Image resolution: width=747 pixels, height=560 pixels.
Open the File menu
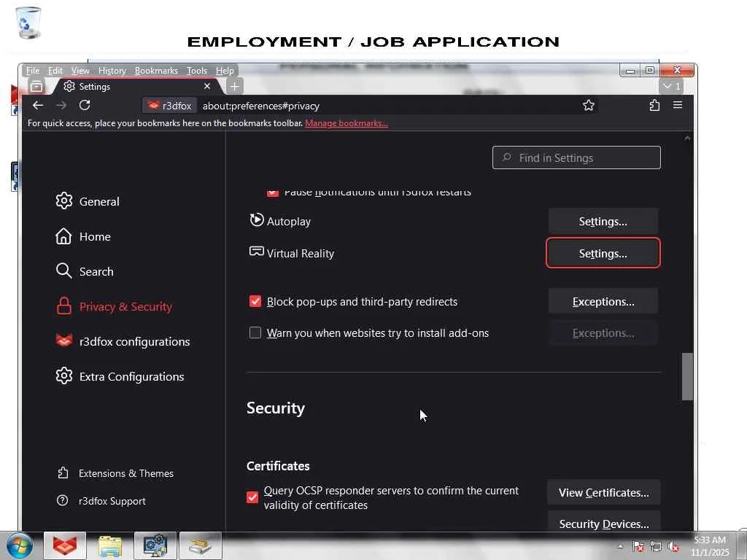click(x=33, y=71)
